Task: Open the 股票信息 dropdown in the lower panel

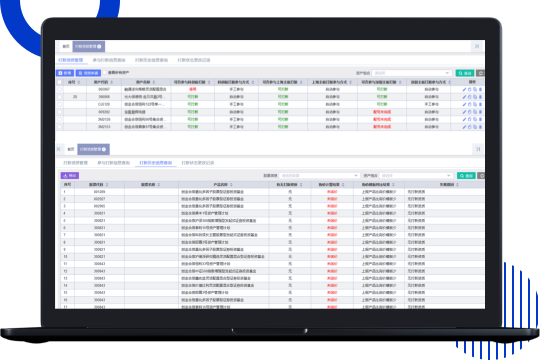Action: point(319,176)
